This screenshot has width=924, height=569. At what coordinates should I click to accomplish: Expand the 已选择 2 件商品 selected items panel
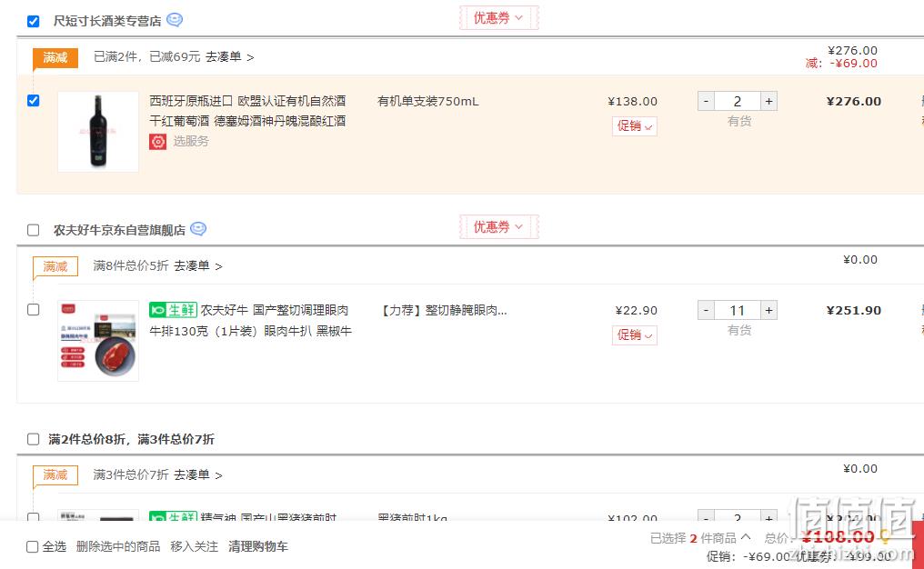tap(700, 538)
